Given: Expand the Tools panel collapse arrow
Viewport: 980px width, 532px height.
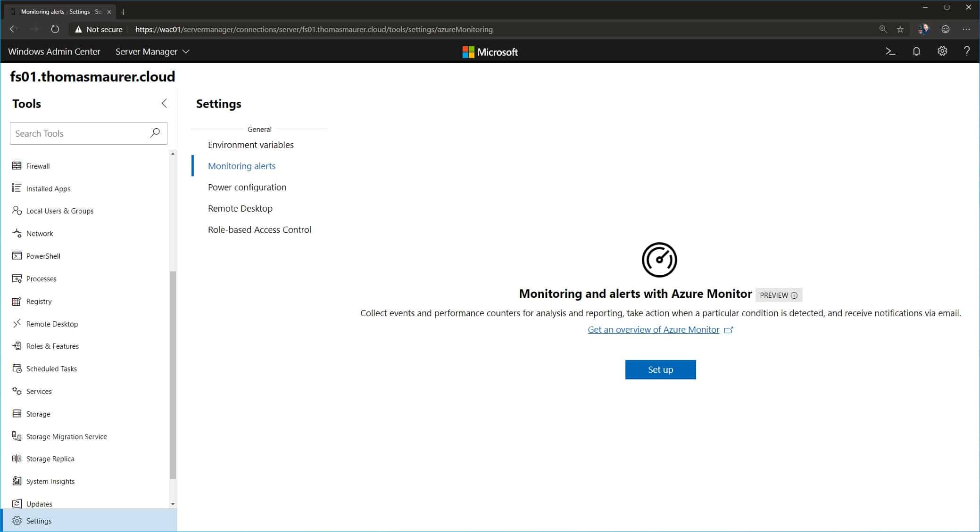Looking at the screenshot, I should [164, 103].
